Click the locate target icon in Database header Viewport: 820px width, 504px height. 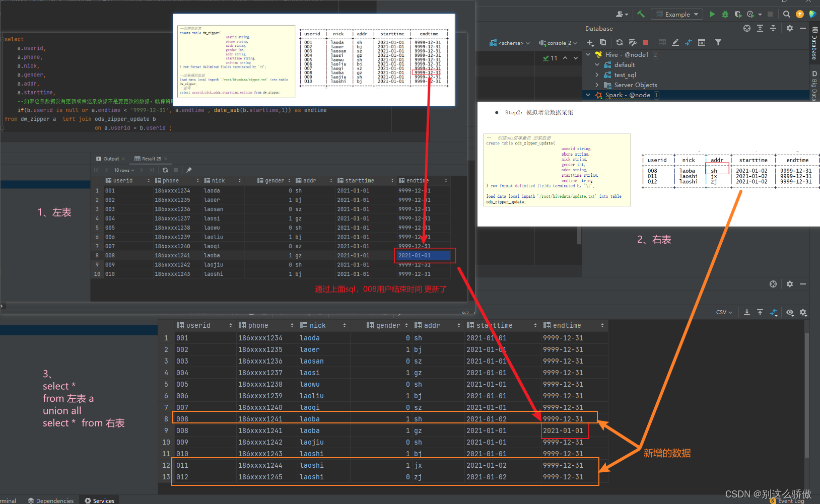click(x=747, y=28)
